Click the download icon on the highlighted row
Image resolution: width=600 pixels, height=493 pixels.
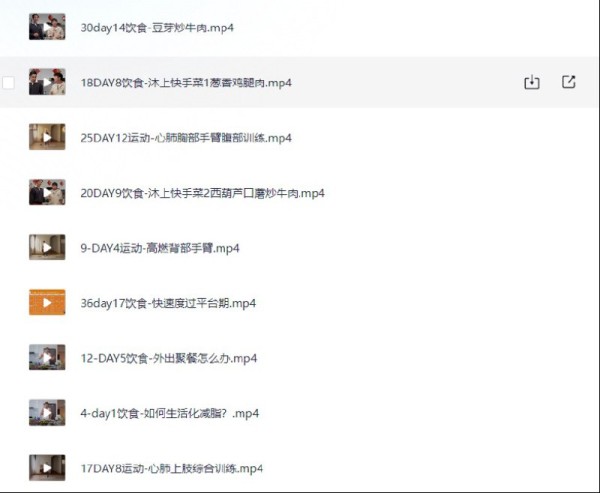coord(532,82)
